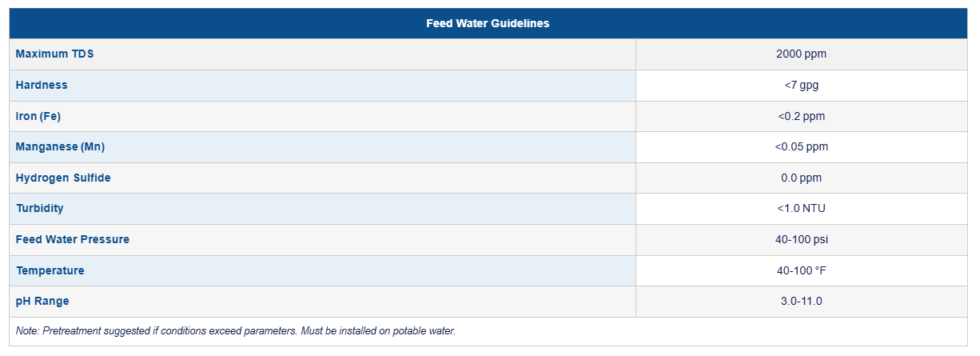The height and width of the screenshot is (356, 980).
Task: Click the 40-100 °F value
Action: coord(801,270)
